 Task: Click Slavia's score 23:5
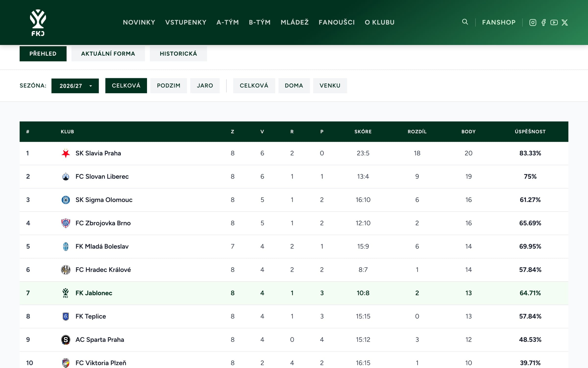pyautogui.click(x=363, y=153)
